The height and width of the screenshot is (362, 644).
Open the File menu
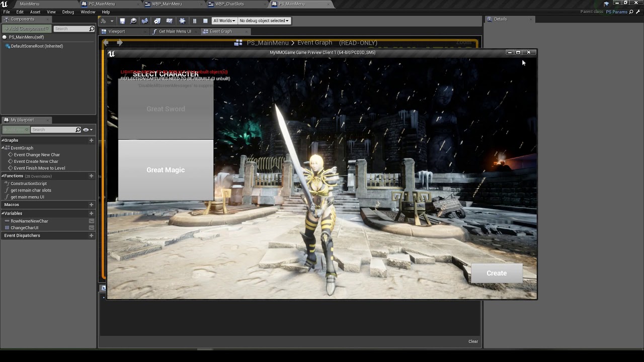pyautogui.click(x=7, y=12)
